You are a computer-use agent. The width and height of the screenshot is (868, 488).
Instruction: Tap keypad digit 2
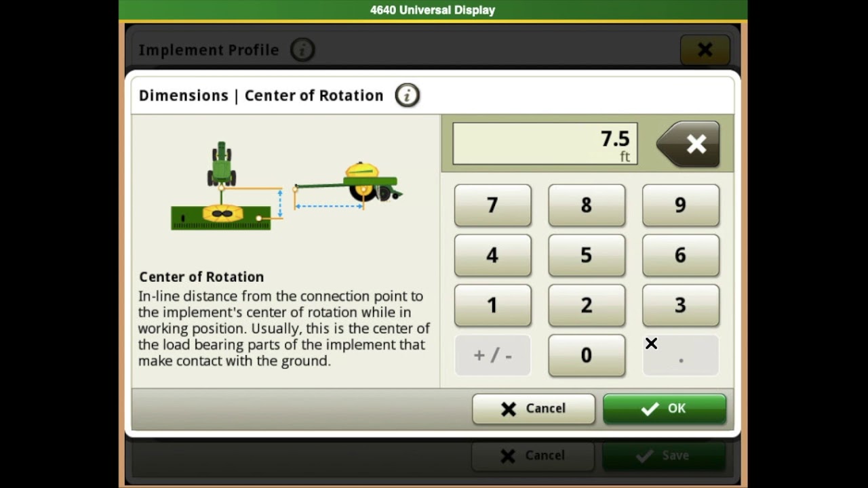point(587,306)
